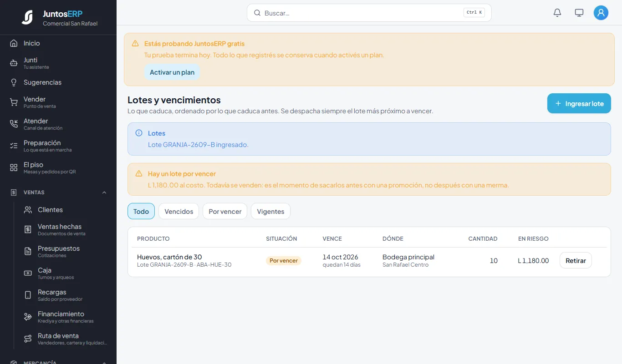Click Retirar for the Huevos lot

(x=576, y=261)
